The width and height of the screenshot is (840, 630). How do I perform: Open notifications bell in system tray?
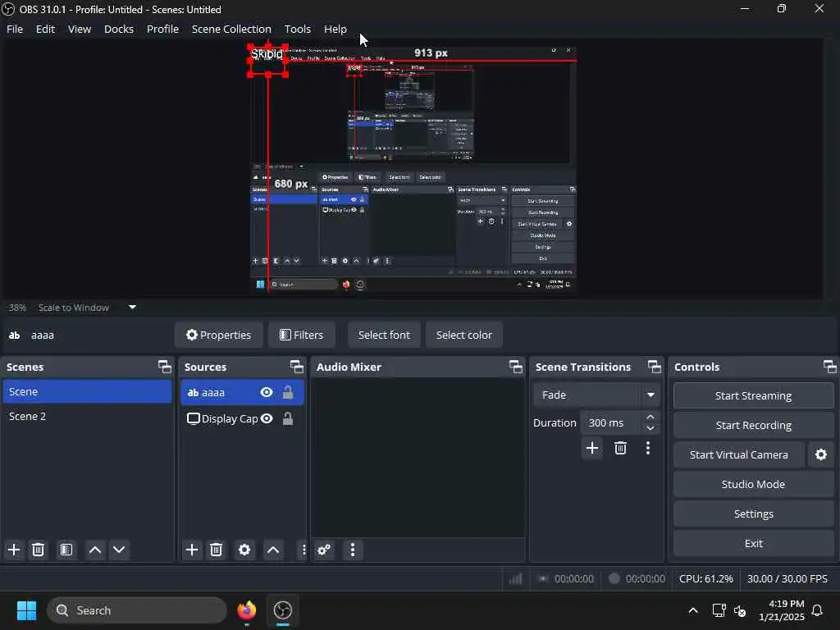click(818, 610)
